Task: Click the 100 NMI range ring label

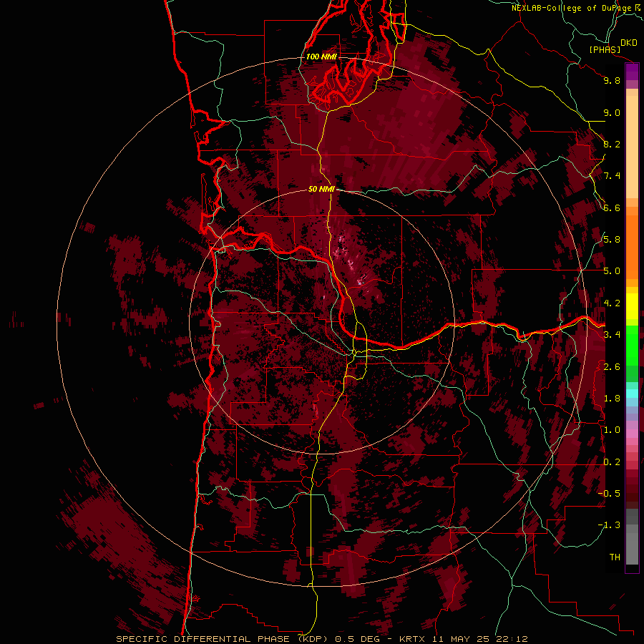Action: [321, 57]
